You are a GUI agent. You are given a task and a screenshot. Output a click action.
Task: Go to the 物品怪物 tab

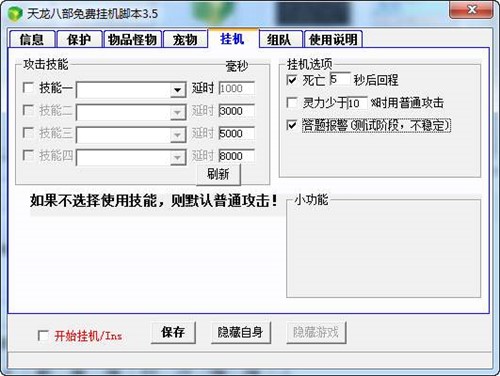[x=133, y=40]
